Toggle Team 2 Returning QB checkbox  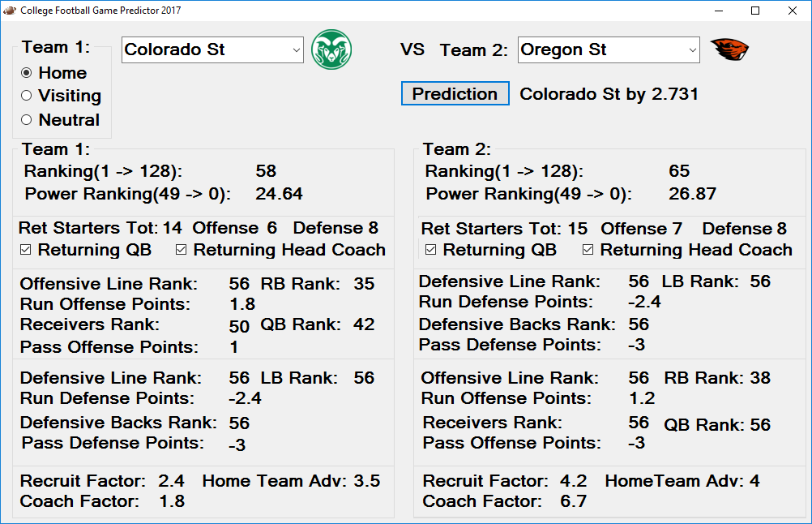coord(430,250)
